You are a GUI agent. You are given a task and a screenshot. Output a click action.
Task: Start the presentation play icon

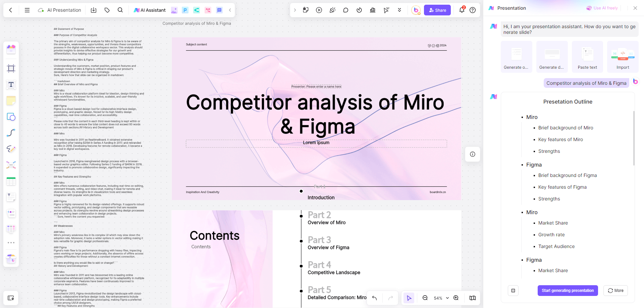click(319, 10)
